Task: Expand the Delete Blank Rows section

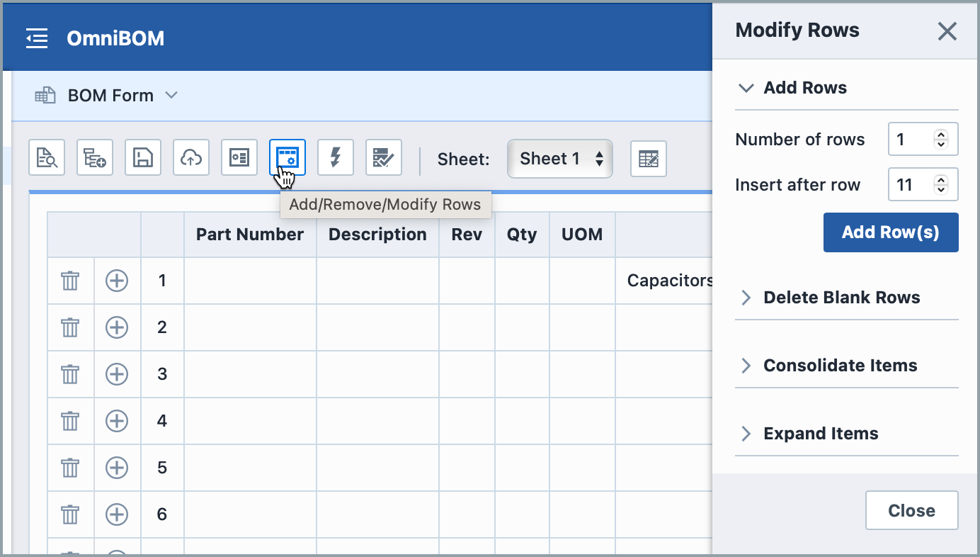Action: [x=847, y=298]
